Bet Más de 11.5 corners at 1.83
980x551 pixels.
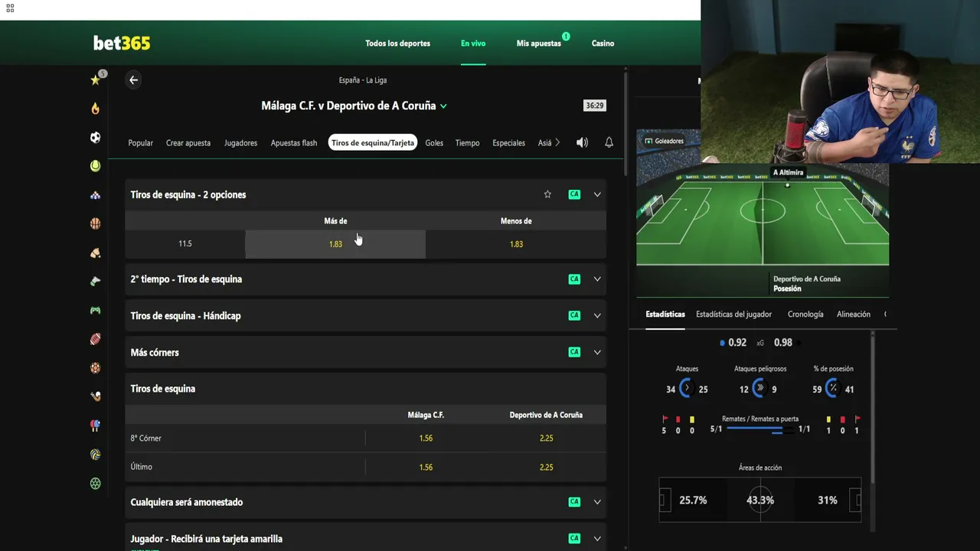point(335,244)
